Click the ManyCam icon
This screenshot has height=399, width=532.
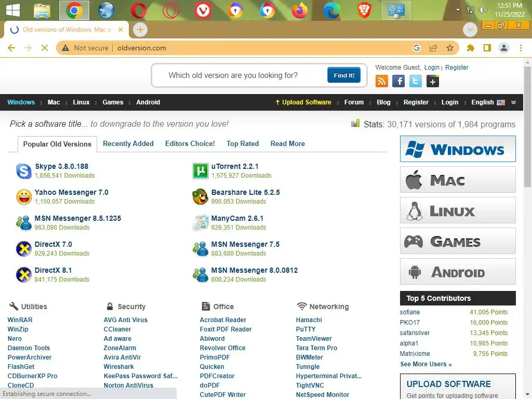[200, 222]
